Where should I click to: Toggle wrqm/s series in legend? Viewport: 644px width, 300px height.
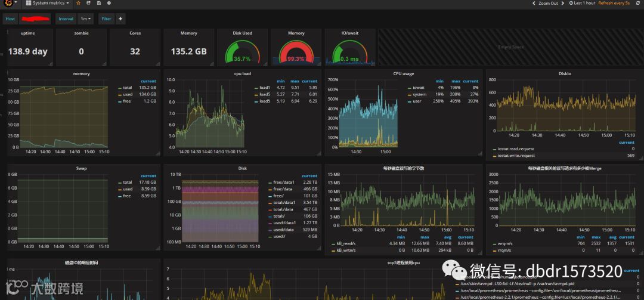click(x=505, y=243)
